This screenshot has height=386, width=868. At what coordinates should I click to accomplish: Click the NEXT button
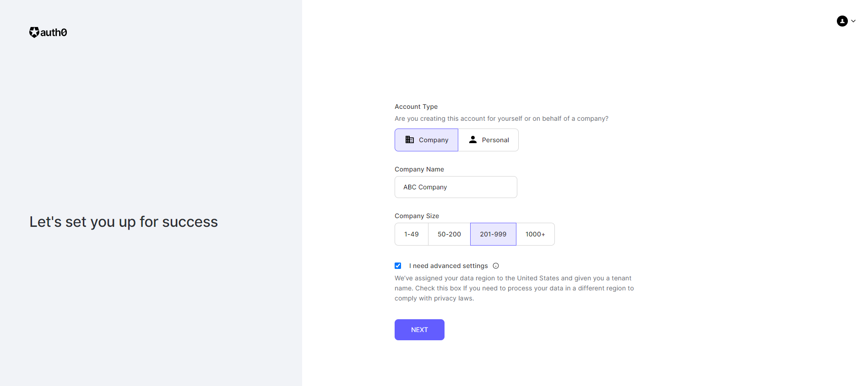419,330
